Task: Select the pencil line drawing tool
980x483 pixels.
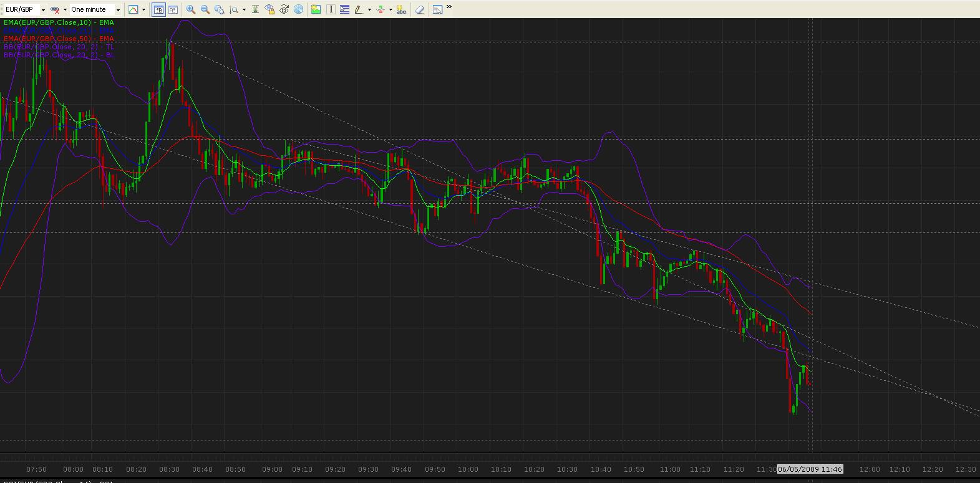Action: [x=359, y=9]
